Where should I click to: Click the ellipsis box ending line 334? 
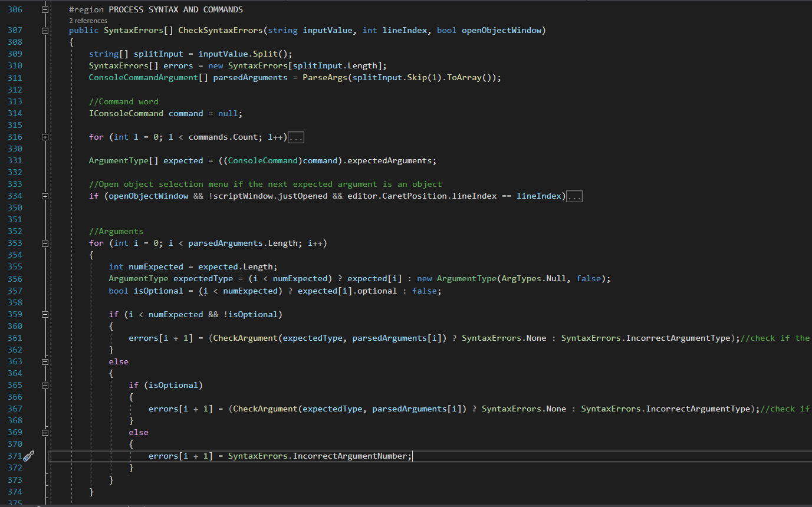click(x=574, y=196)
